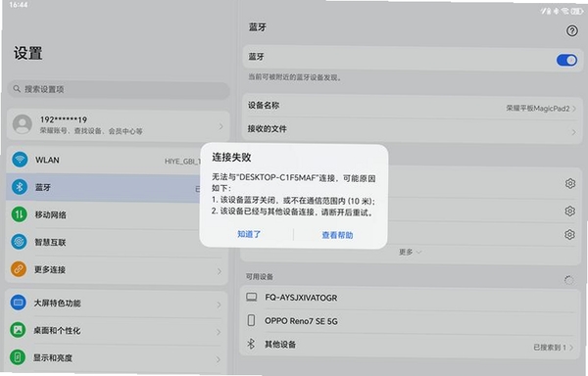Click chevron beside 桌面和个性化
The height and width of the screenshot is (376, 588).
pos(219,332)
